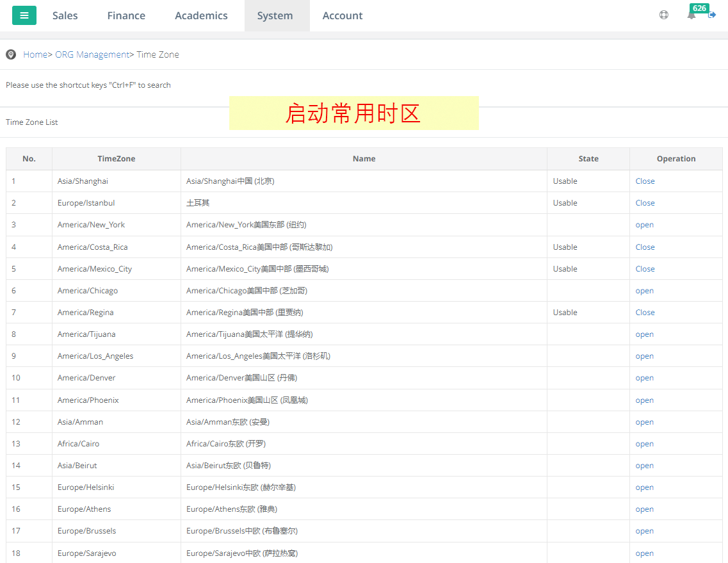Open the America/New_York time zone

tap(644, 225)
